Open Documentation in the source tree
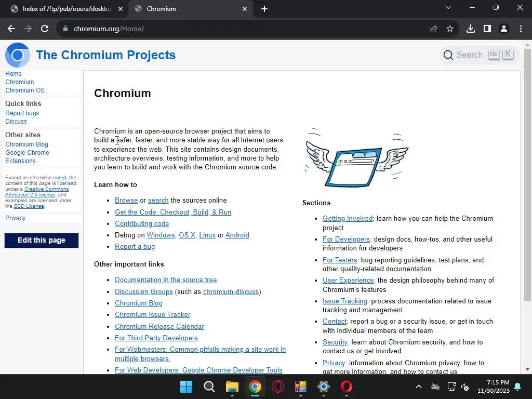 tap(166, 280)
